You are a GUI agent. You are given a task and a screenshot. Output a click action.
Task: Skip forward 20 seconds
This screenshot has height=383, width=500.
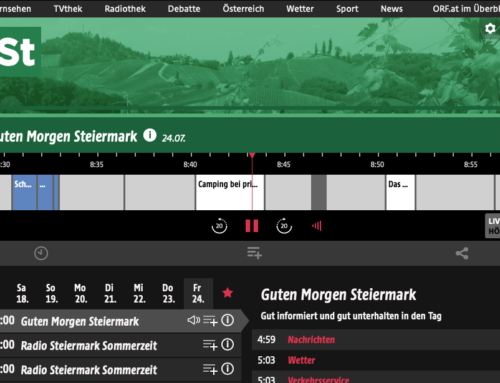click(284, 226)
